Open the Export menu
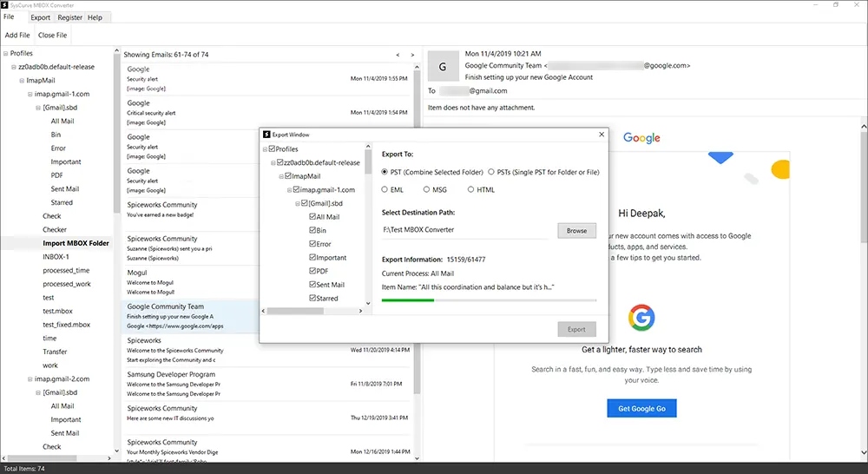The image size is (868, 474). pos(41,17)
